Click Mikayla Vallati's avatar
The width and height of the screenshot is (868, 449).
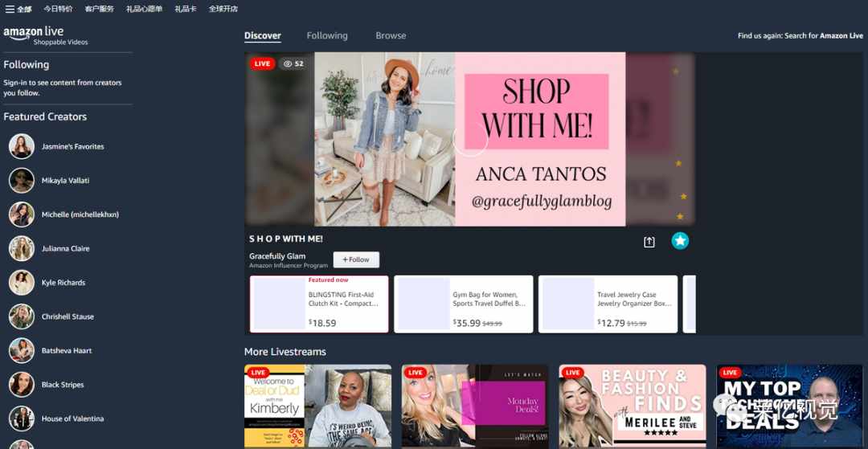22,180
